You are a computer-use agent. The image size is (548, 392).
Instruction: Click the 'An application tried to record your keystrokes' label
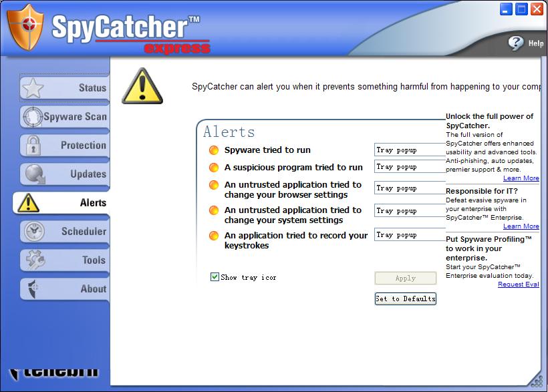pos(296,240)
